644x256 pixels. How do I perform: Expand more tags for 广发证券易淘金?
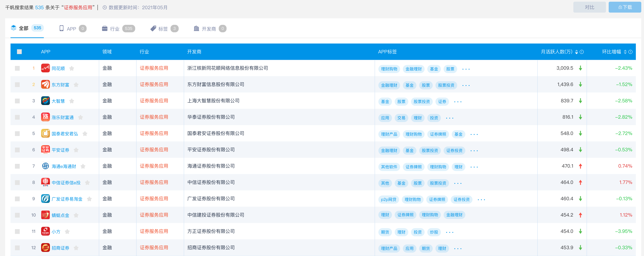481,200
